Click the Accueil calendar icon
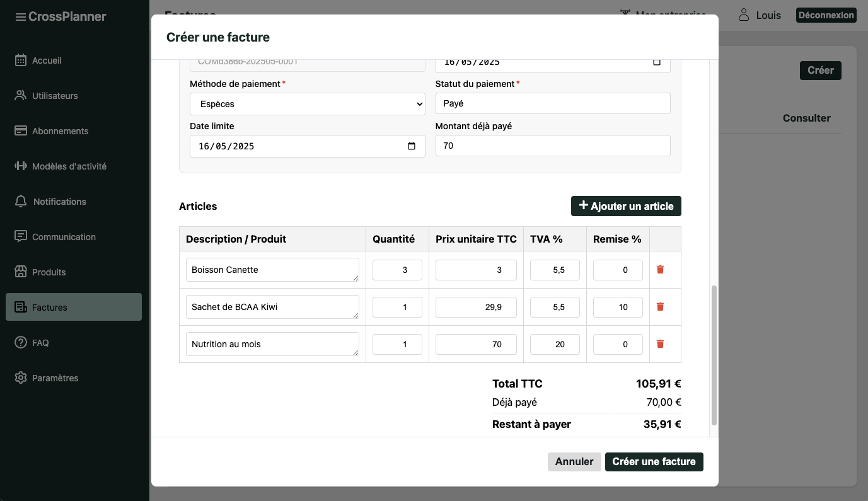The height and width of the screenshot is (501, 868). coord(21,60)
